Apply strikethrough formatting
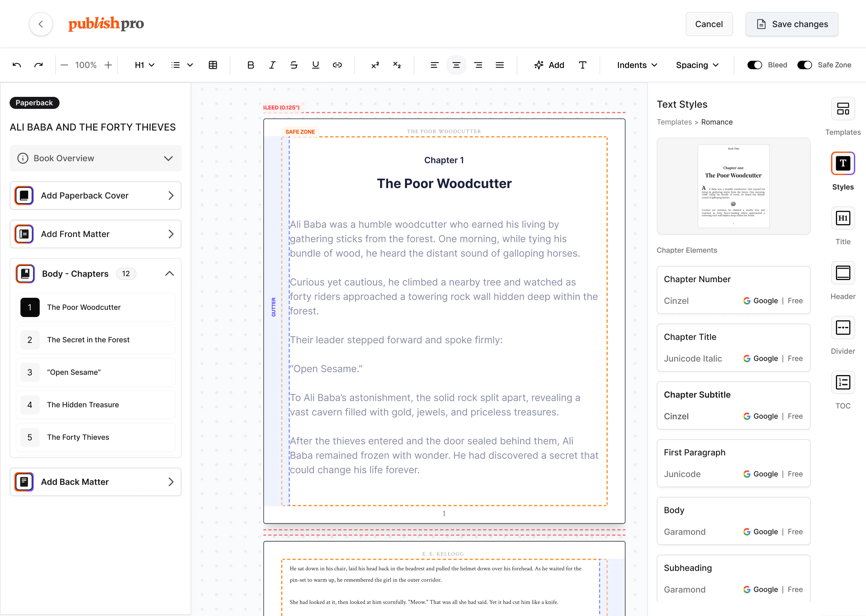 (294, 65)
